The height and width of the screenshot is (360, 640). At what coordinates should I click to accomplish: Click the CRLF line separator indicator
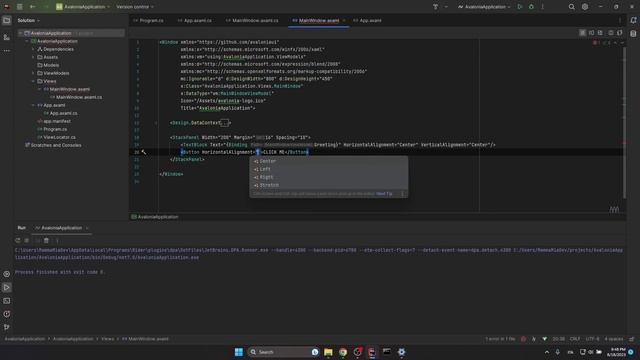(x=575, y=339)
